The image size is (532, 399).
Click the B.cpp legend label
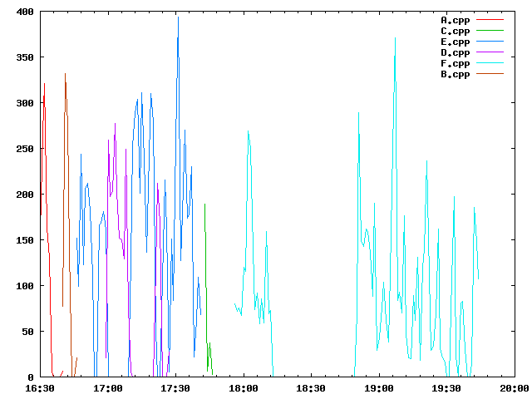(455, 74)
